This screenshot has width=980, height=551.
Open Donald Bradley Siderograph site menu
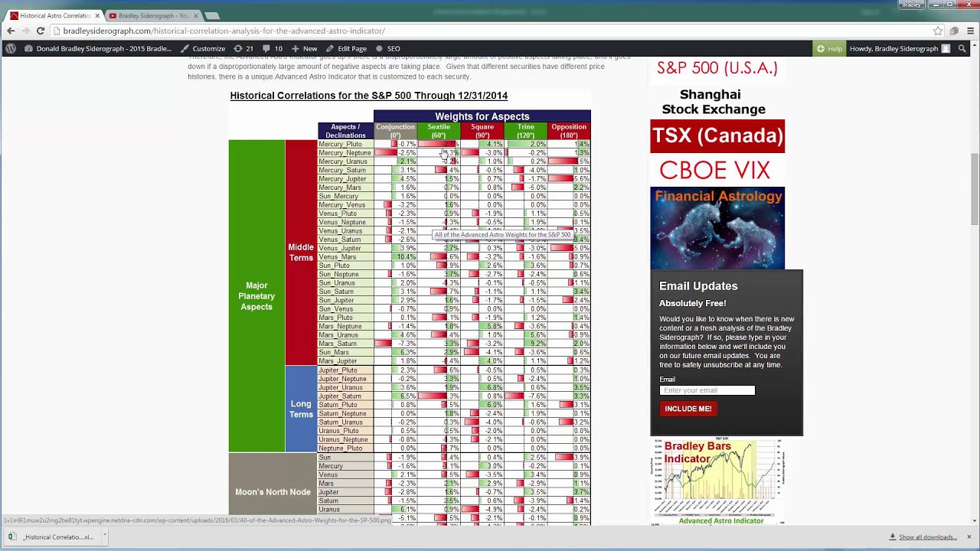pos(98,48)
